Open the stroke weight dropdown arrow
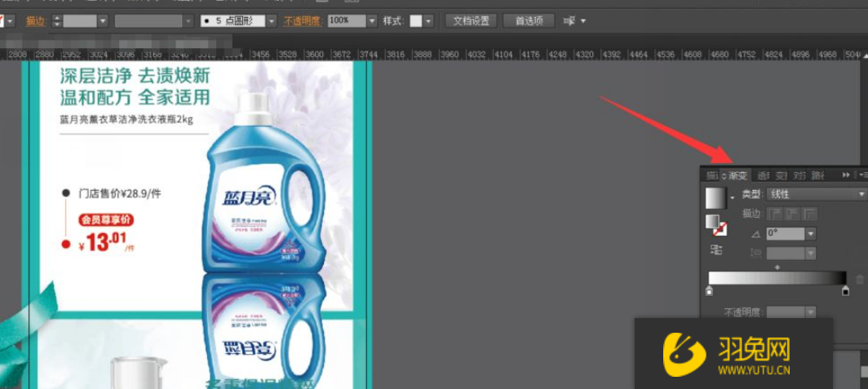Screen dimensions: 868x389 pos(103,21)
